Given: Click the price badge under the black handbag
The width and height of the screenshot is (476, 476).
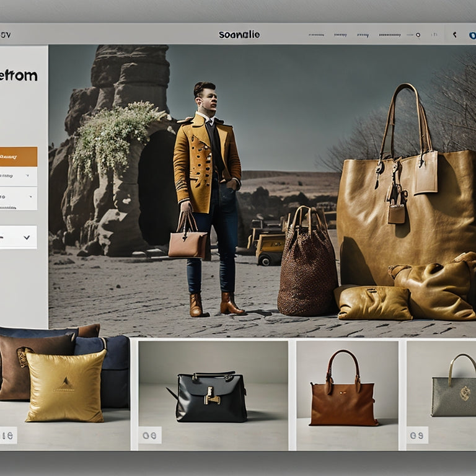Looking at the screenshot, I should (x=149, y=435).
